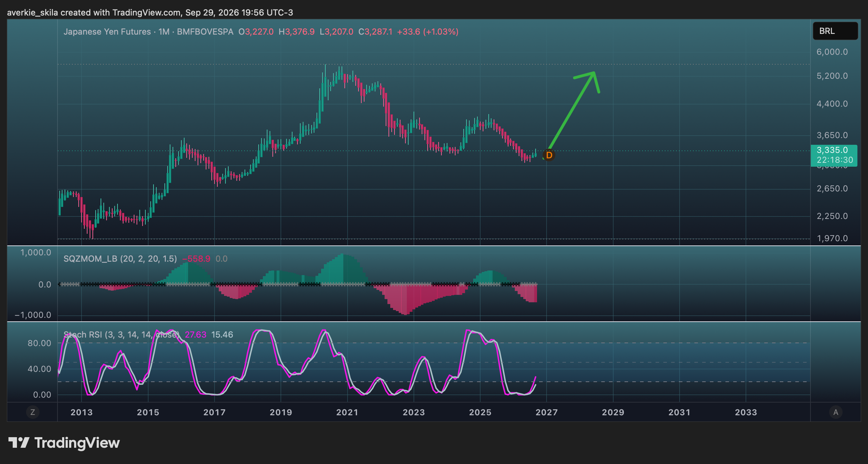Click the open price O3,227.0 value
The width and height of the screenshot is (868, 464).
(256, 32)
